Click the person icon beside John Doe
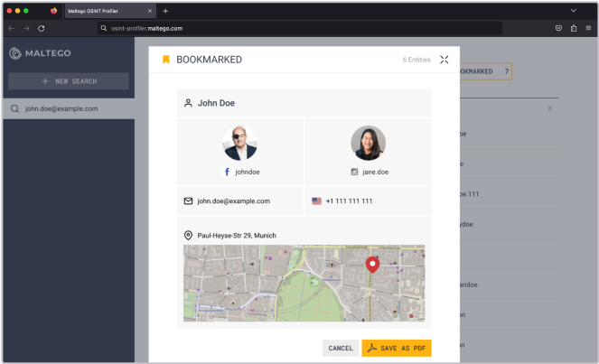The image size is (599, 364). click(188, 103)
